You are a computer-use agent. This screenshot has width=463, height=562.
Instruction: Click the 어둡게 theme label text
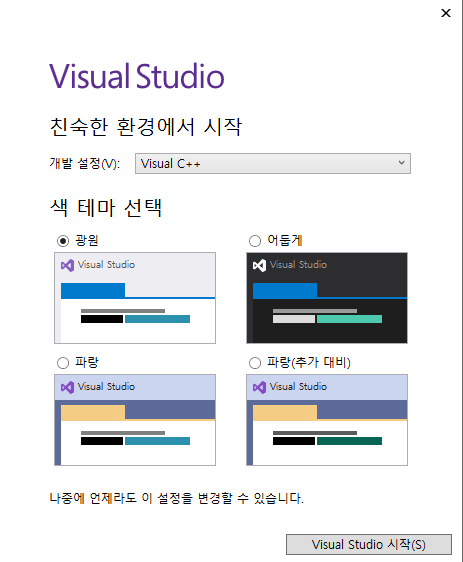click(x=285, y=240)
